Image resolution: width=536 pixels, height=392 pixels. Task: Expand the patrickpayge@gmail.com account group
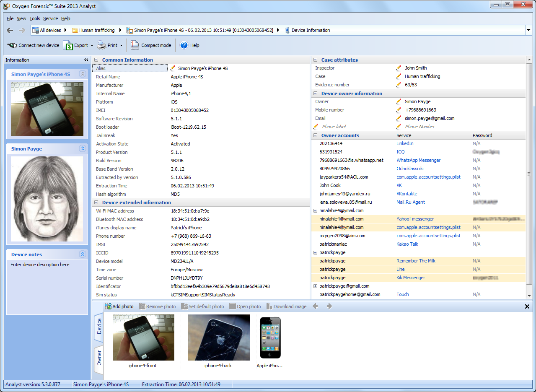point(315,286)
